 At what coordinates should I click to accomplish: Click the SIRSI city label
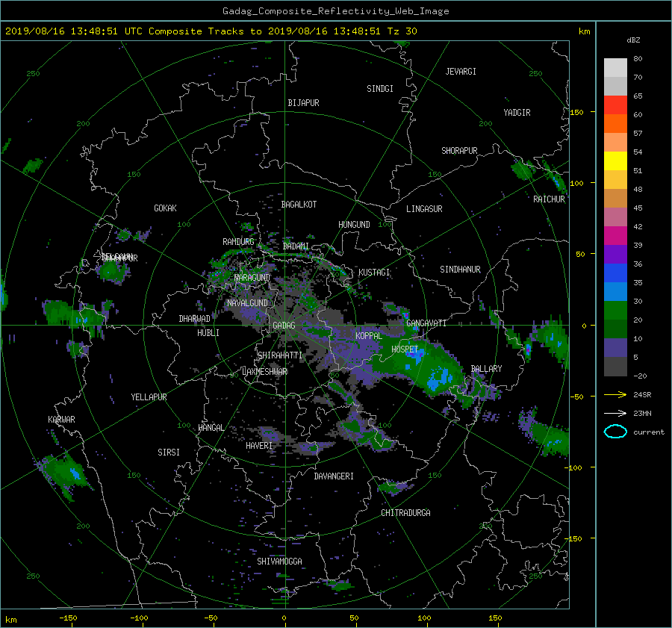[169, 453]
